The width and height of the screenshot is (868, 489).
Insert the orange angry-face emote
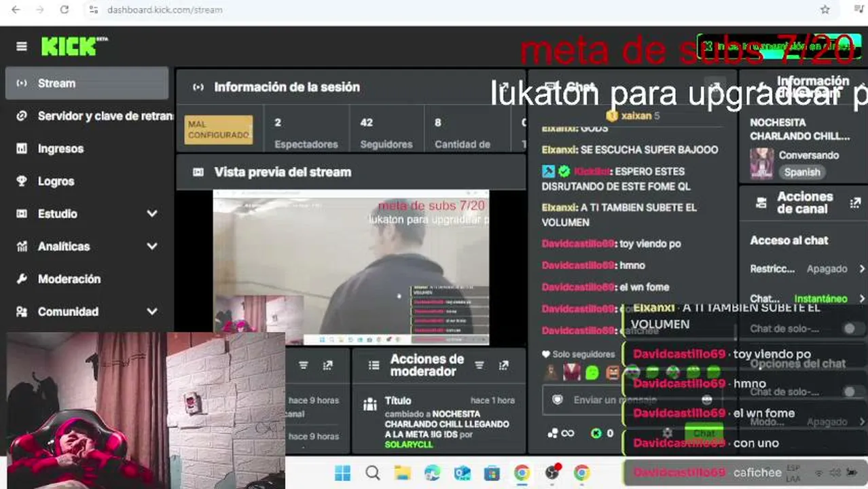pos(613,372)
